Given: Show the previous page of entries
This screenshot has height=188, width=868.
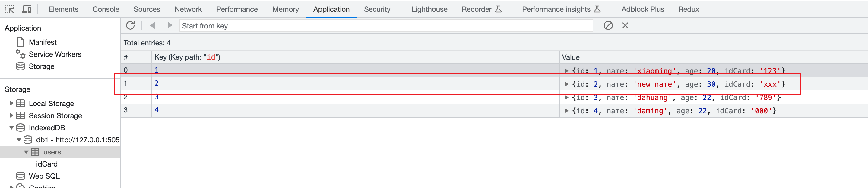Looking at the screenshot, I should [153, 26].
